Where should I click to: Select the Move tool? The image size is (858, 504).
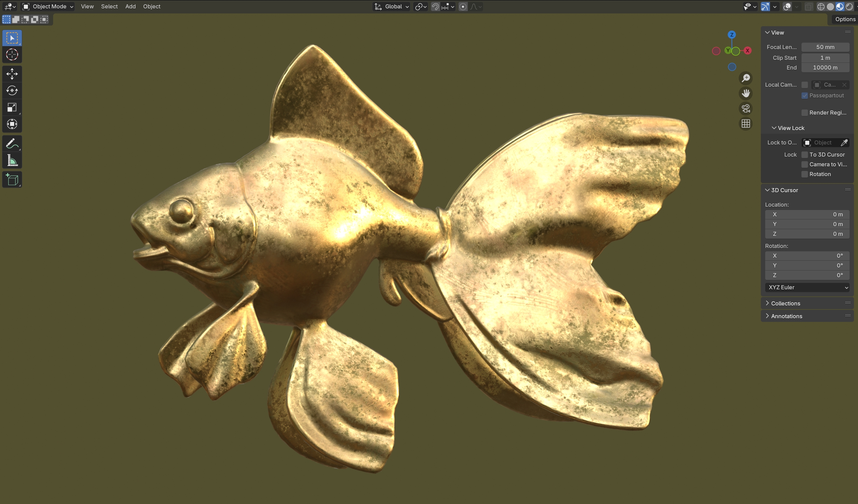coord(12,74)
